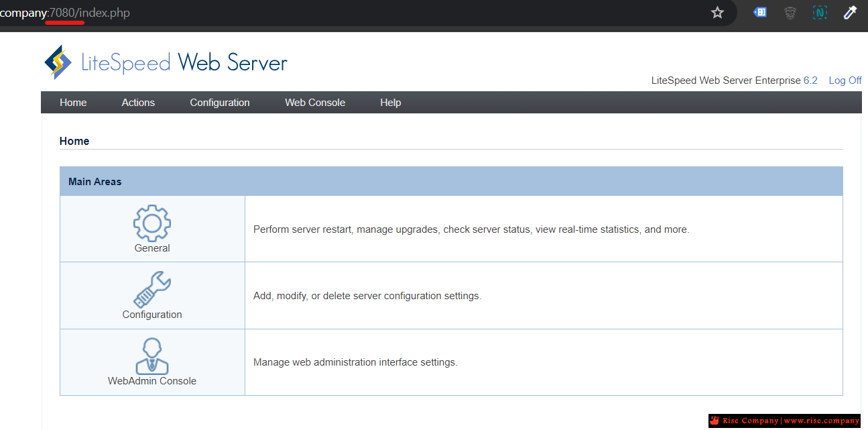Open the WebAdmin Console text label
The height and width of the screenshot is (430, 868).
click(152, 381)
